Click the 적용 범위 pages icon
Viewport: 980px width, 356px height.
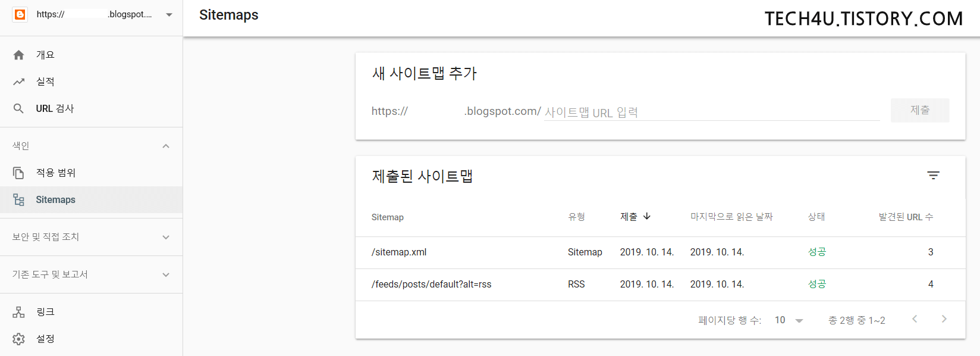click(19, 173)
